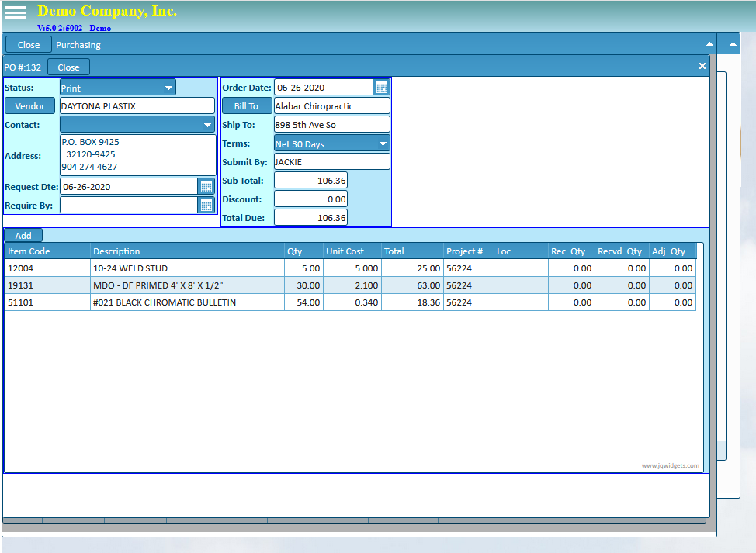Screen dimensions: 756x553
Task: Sort by Description column header
Action: 187,251
